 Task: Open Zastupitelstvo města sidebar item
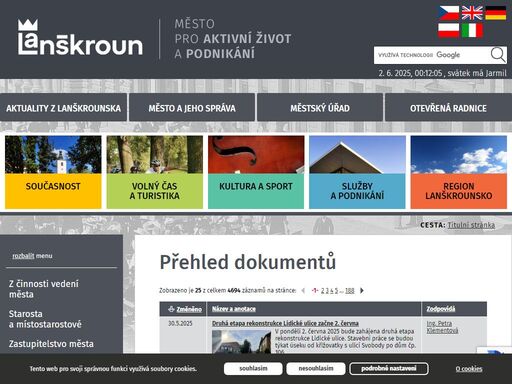pyautogui.click(x=51, y=344)
